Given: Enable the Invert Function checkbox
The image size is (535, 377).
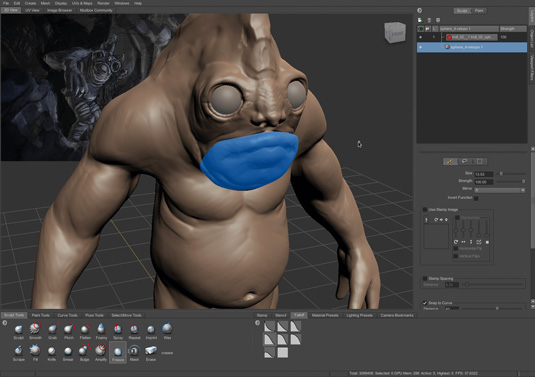Looking at the screenshot, I should (476, 198).
